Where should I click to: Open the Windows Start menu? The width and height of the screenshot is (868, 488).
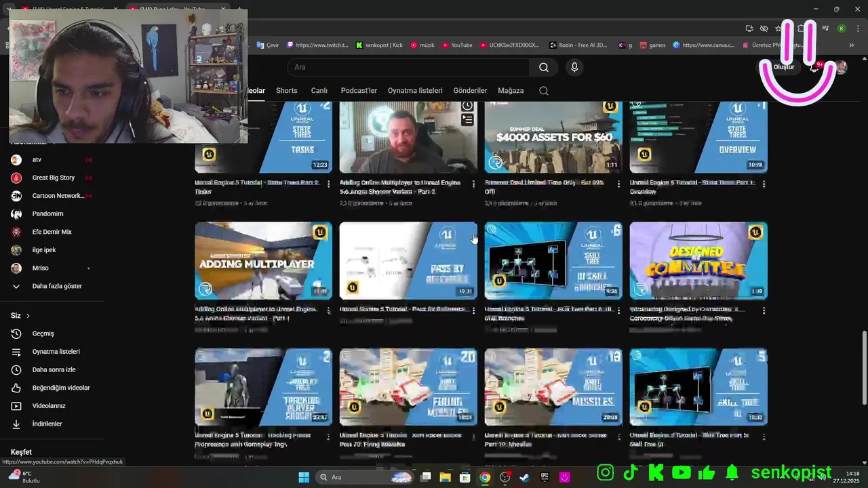pyautogui.click(x=304, y=477)
